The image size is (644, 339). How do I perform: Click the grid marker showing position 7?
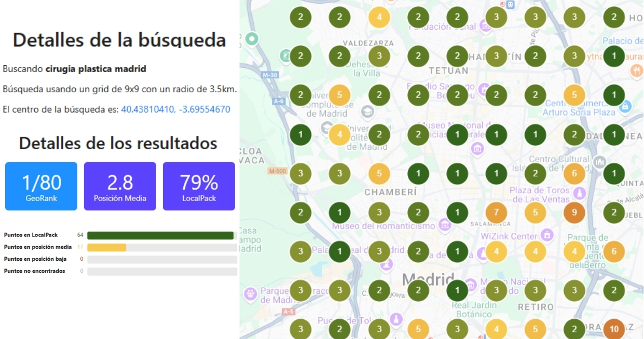496,213
